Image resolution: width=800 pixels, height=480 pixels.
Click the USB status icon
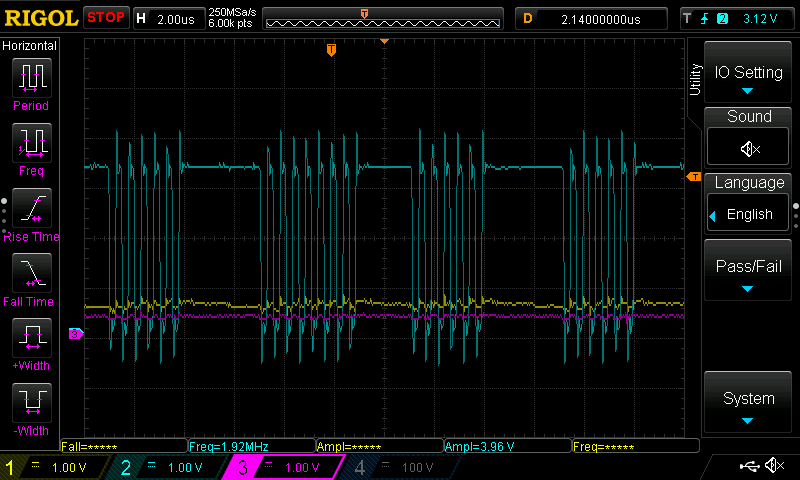[749, 466]
